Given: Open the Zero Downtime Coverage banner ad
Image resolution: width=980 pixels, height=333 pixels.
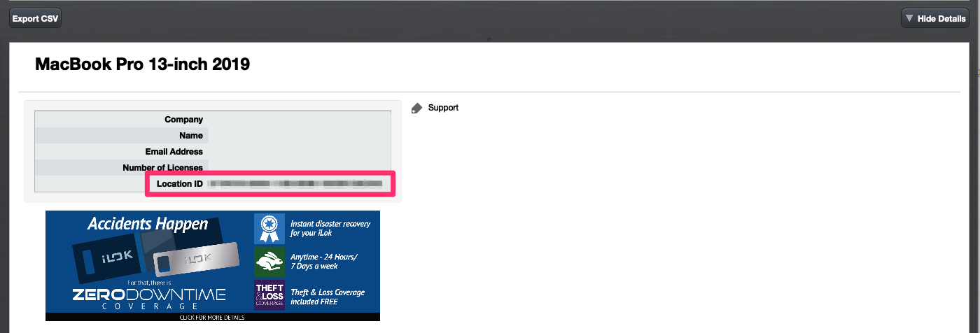Looking at the screenshot, I should 213,266.
